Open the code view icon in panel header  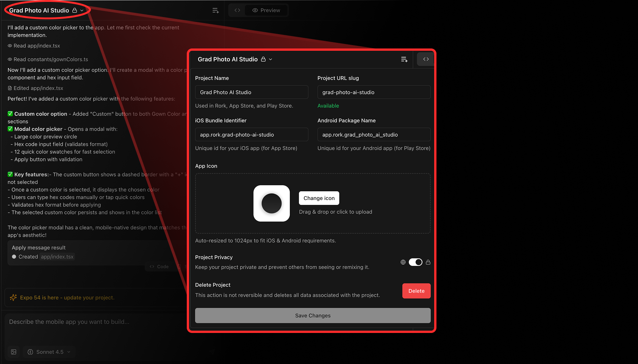point(426,59)
